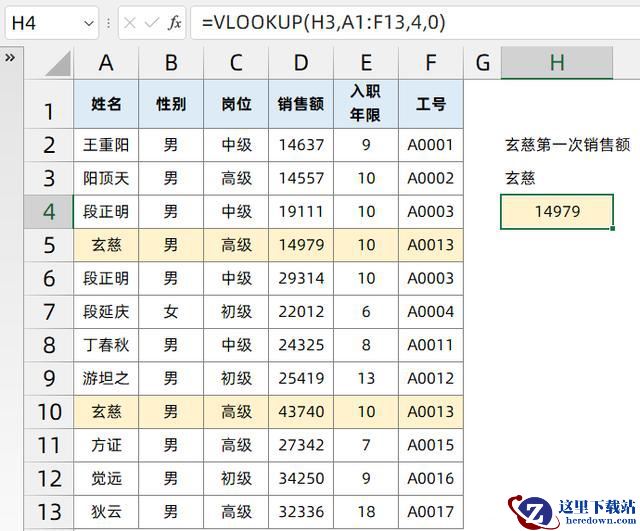Select column C header
Image resolution: width=640 pixels, height=531 pixels.
click(x=236, y=63)
